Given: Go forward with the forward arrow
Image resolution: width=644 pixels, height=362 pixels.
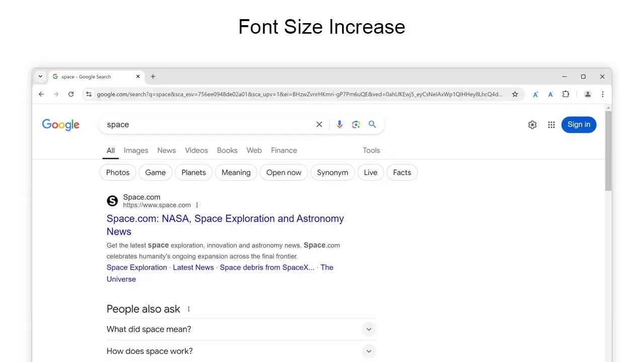Looking at the screenshot, I should pyautogui.click(x=56, y=94).
